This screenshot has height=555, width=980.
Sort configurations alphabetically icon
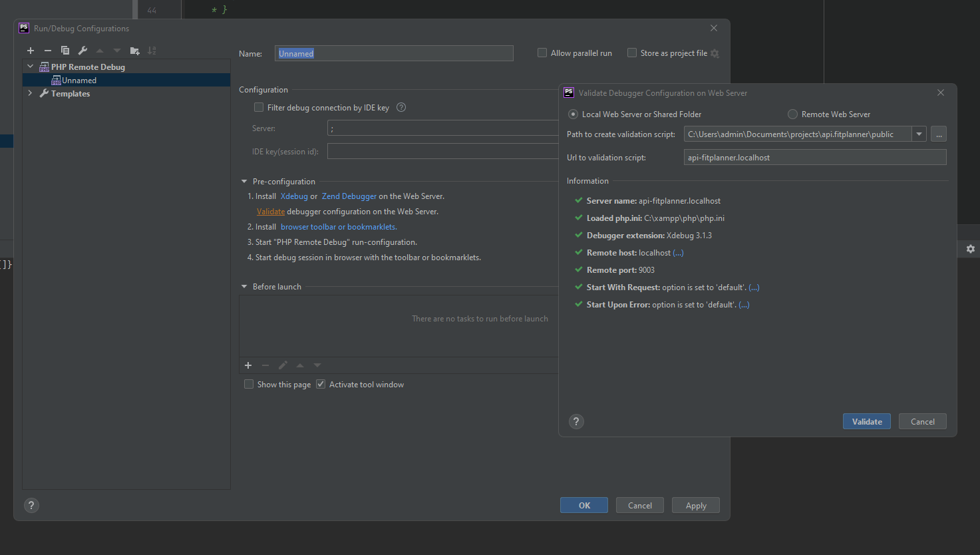click(x=152, y=51)
